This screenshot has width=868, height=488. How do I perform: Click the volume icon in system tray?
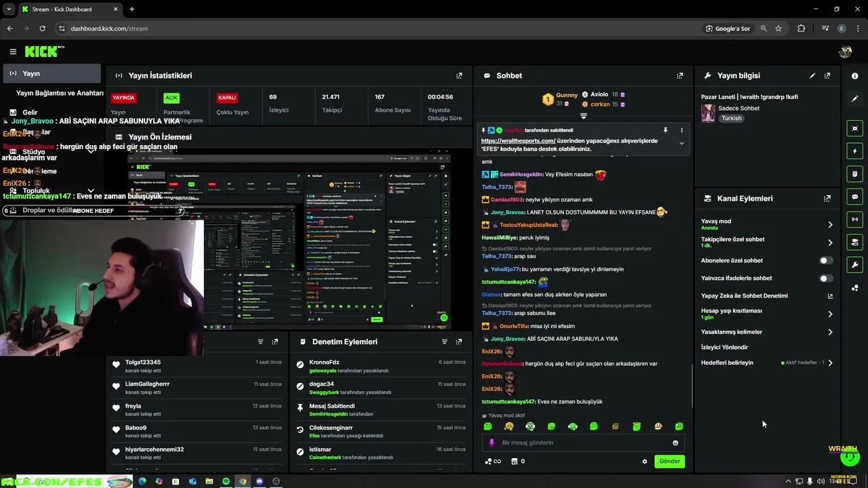click(821, 481)
